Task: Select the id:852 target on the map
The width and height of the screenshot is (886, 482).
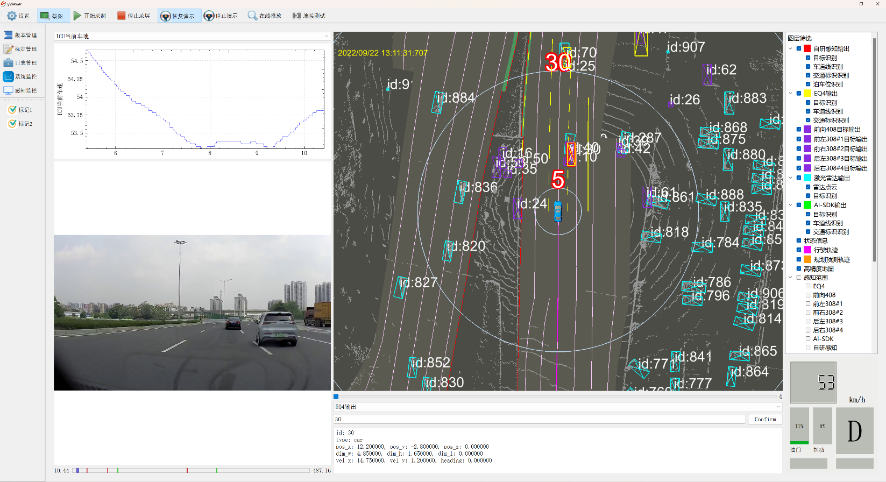Action: [x=412, y=367]
